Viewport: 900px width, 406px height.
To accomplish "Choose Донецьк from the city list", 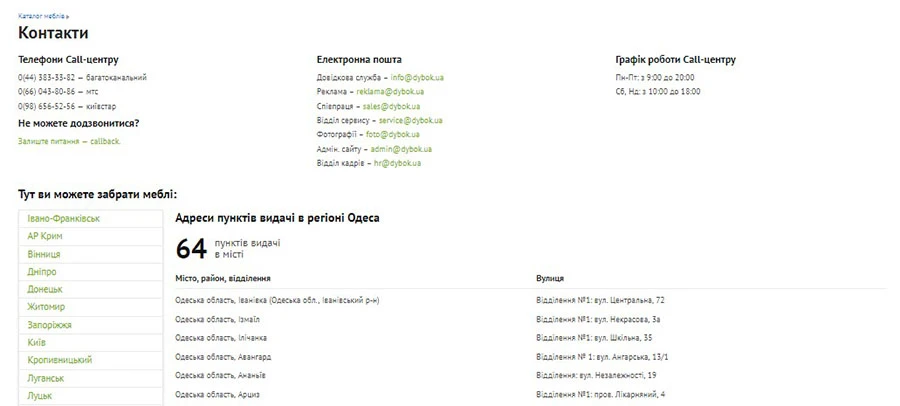I will point(45,289).
